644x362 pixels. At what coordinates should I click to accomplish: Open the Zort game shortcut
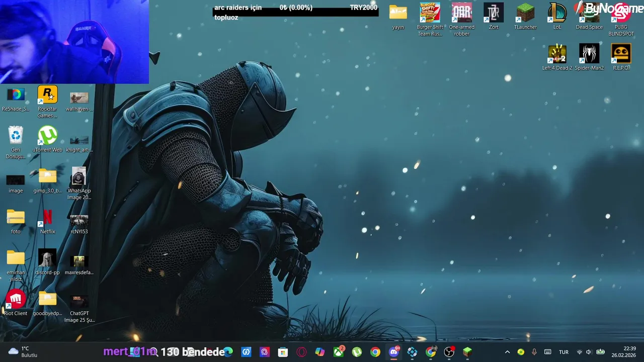[494, 17]
